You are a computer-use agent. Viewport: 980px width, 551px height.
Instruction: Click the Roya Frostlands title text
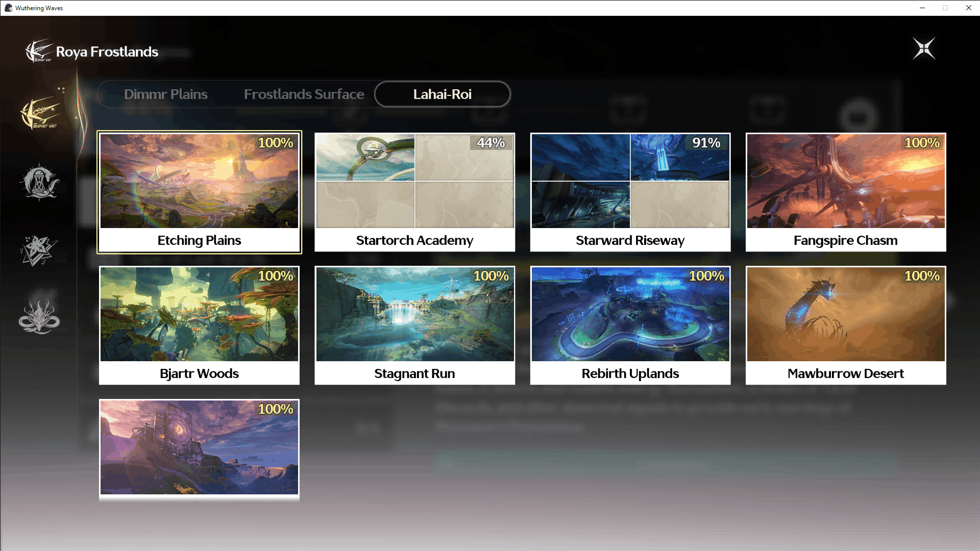pyautogui.click(x=107, y=52)
